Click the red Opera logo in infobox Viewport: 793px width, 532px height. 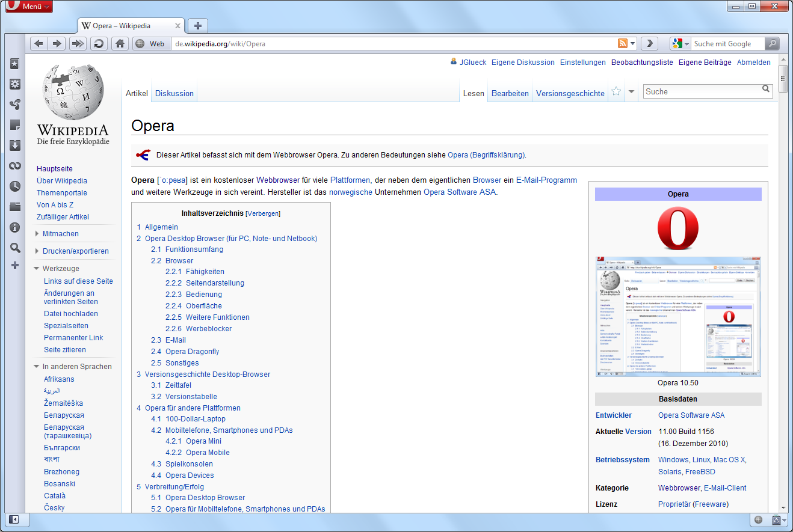point(678,228)
